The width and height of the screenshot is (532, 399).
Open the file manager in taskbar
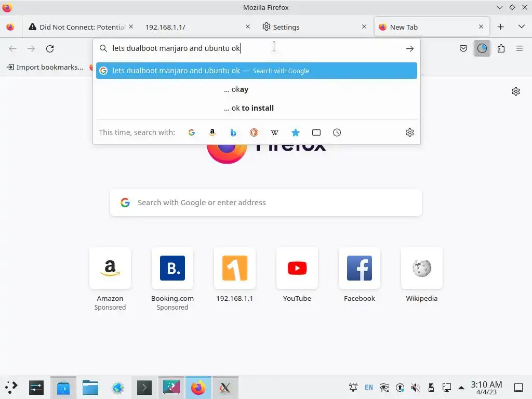point(90,388)
